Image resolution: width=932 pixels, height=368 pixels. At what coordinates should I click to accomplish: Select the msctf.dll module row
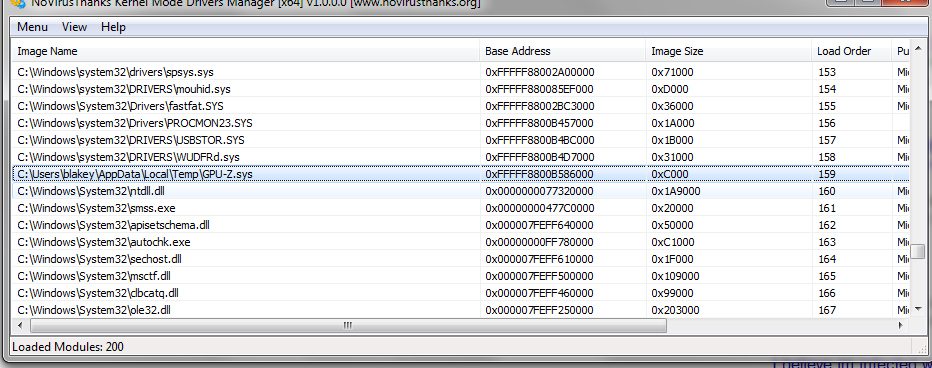click(461, 276)
